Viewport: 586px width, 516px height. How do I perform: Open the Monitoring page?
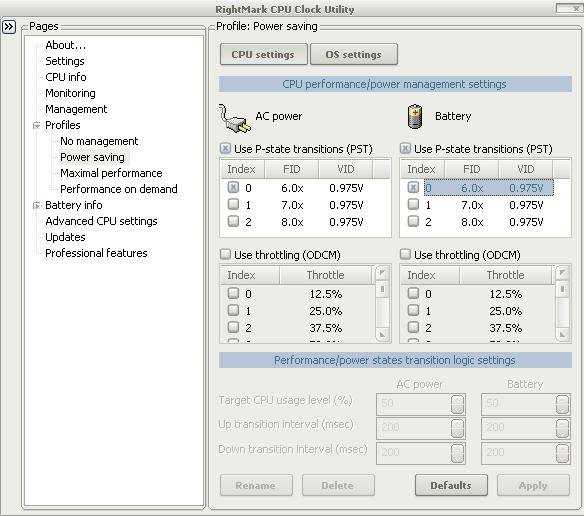(70, 93)
